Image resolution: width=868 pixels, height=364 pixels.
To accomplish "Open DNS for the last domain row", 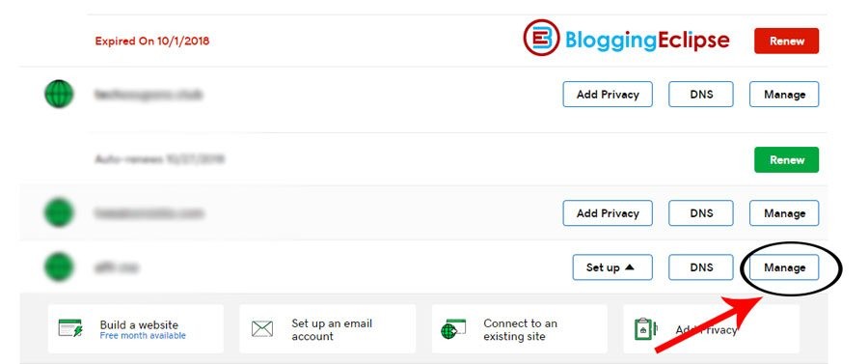I will click(701, 267).
